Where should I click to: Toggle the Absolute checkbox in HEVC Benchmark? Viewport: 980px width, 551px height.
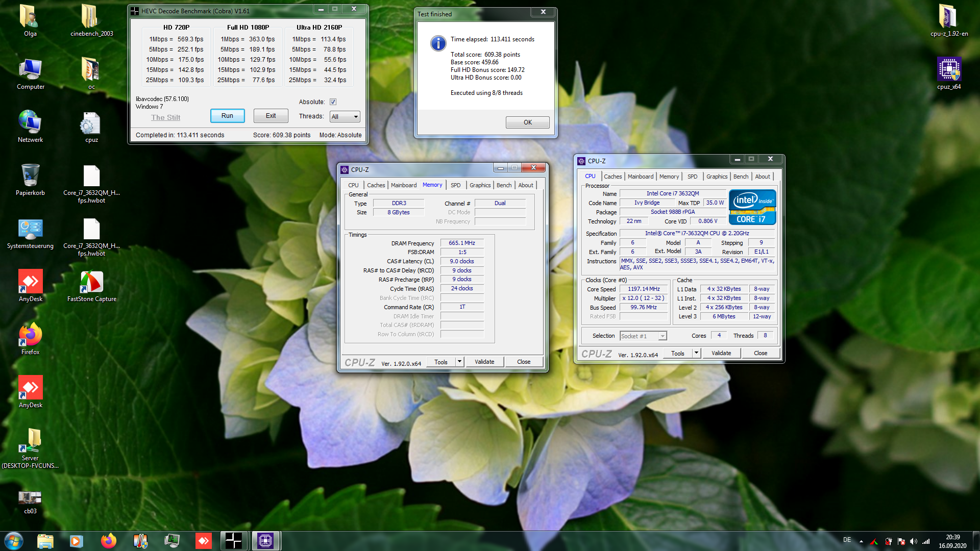(x=333, y=102)
